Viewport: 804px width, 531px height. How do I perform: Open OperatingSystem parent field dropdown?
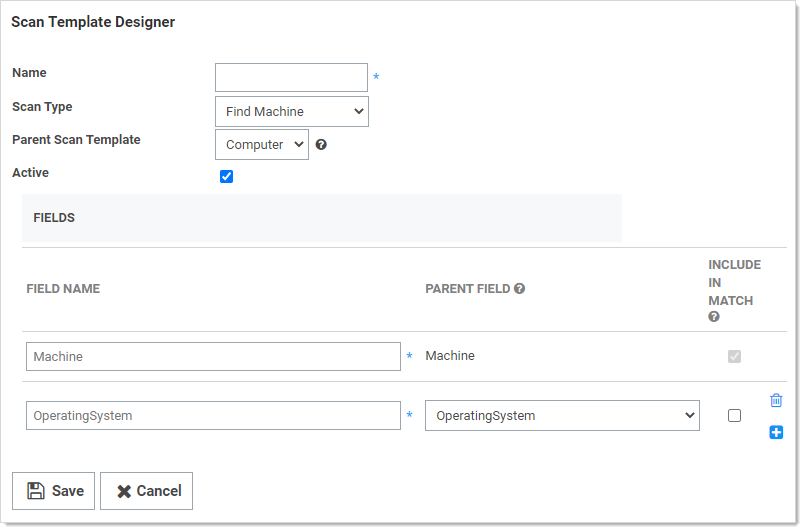(562, 416)
